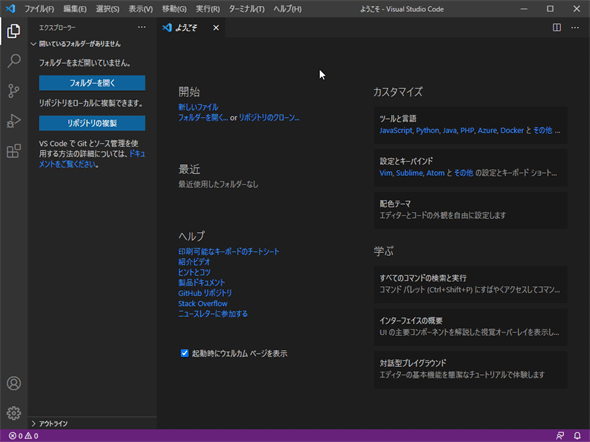Click the Vim keybinding link
The image size is (590, 442).
[x=386, y=173]
